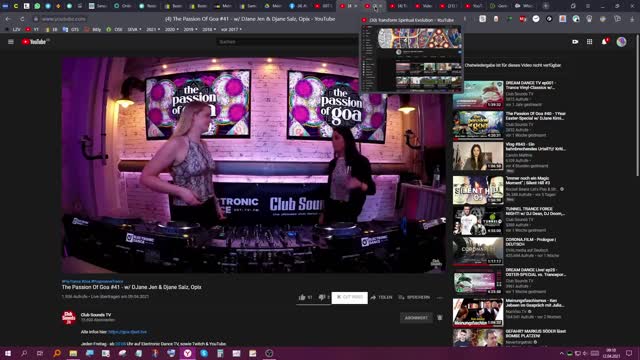The image size is (640, 360).
Task: Open the notifications bell
Action: tap(604, 42)
